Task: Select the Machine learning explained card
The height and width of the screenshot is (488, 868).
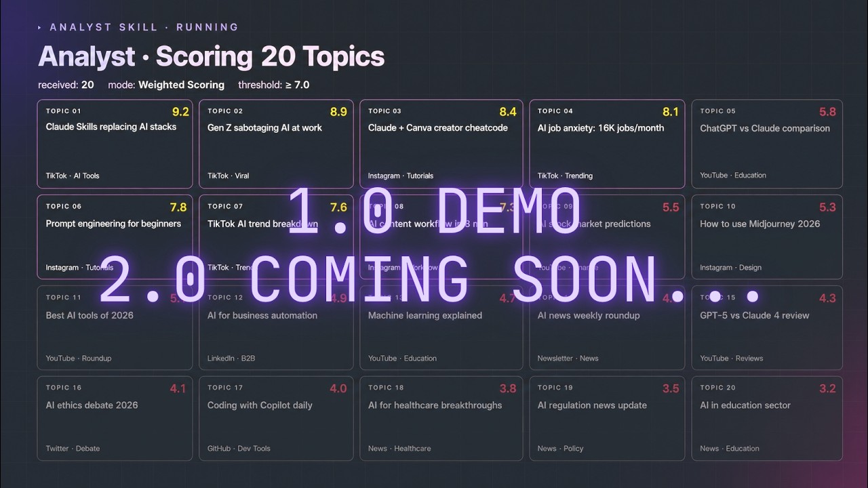Action: [x=441, y=328]
